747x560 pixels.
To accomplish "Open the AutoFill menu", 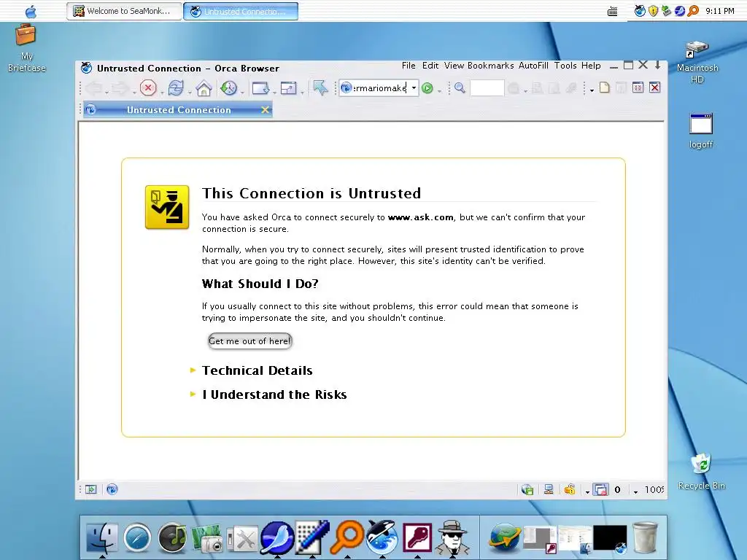I will [533, 66].
